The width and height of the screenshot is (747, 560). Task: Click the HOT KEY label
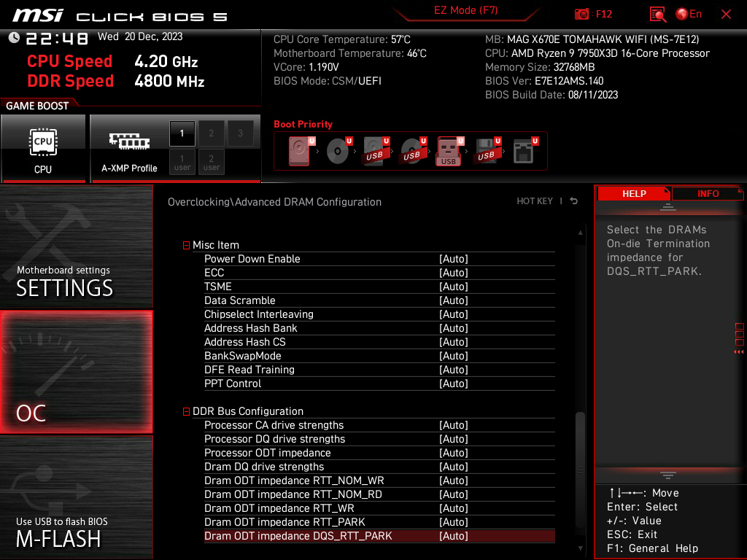click(x=535, y=201)
